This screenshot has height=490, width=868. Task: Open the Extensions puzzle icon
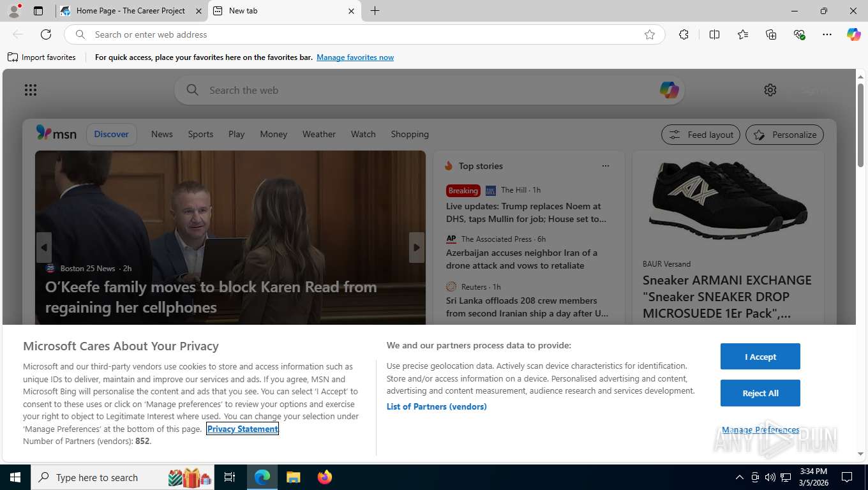684,34
